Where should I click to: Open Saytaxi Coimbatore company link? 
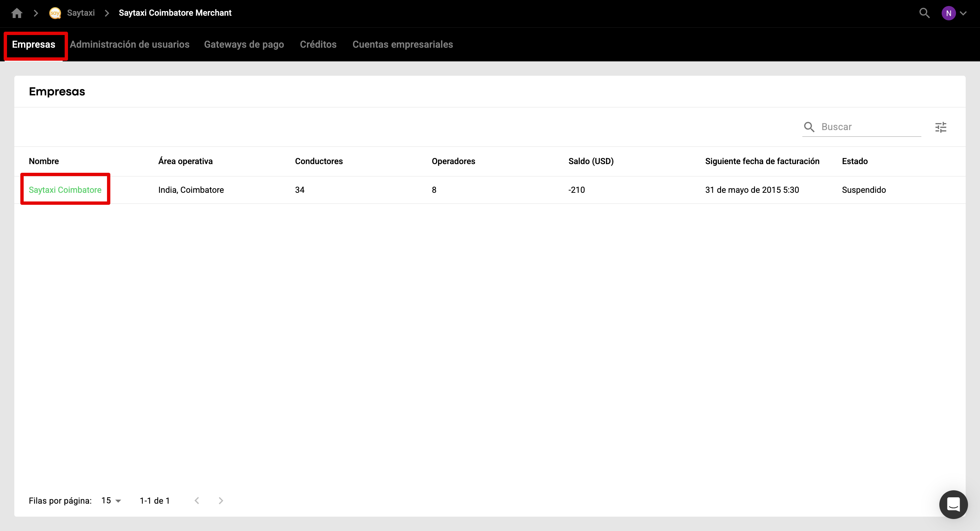(x=65, y=190)
